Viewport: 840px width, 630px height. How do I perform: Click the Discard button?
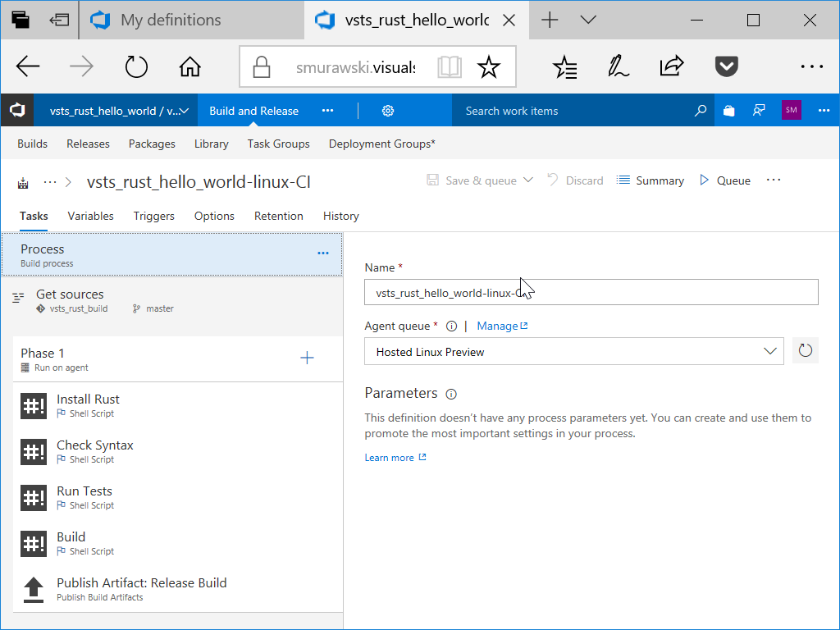(x=575, y=180)
